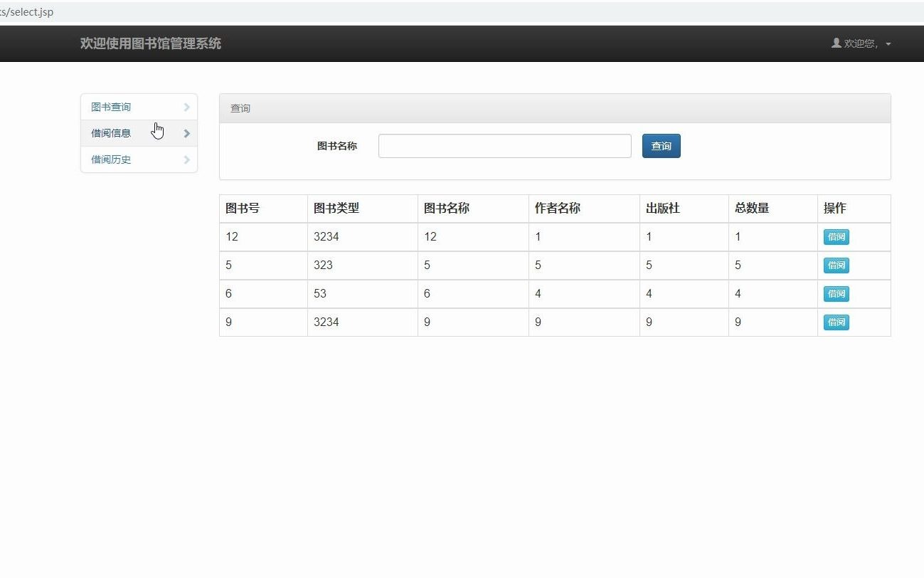Click the 欢迎您 greeting text
The width and height of the screenshot is (924, 578).
[861, 43]
